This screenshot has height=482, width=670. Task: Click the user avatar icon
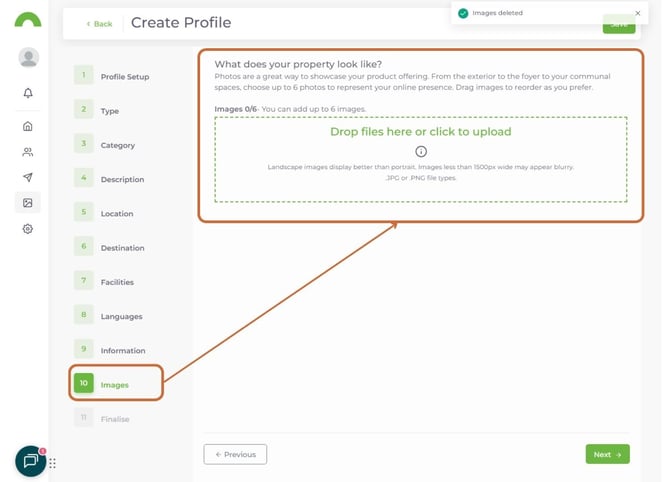click(x=28, y=57)
